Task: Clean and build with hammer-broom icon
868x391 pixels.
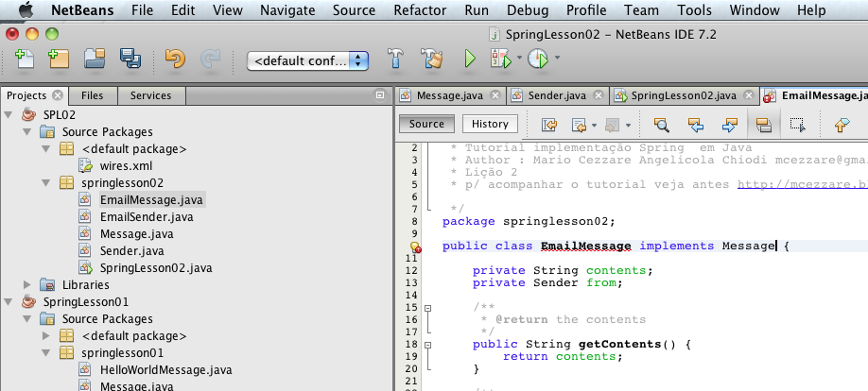Action: 432,59
